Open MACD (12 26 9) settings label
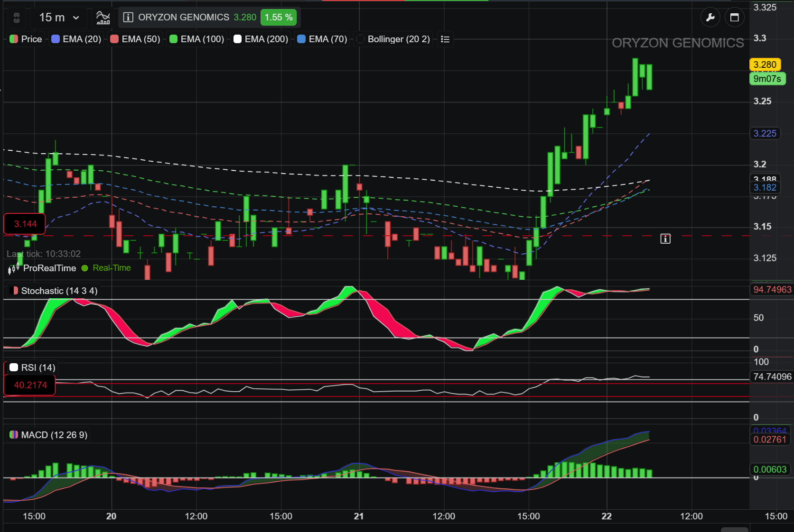Screen dimensions: 794x532 (x=49, y=435)
